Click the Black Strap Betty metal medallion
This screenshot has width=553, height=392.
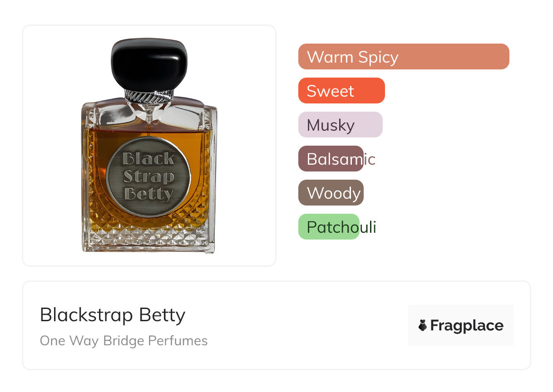click(148, 177)
